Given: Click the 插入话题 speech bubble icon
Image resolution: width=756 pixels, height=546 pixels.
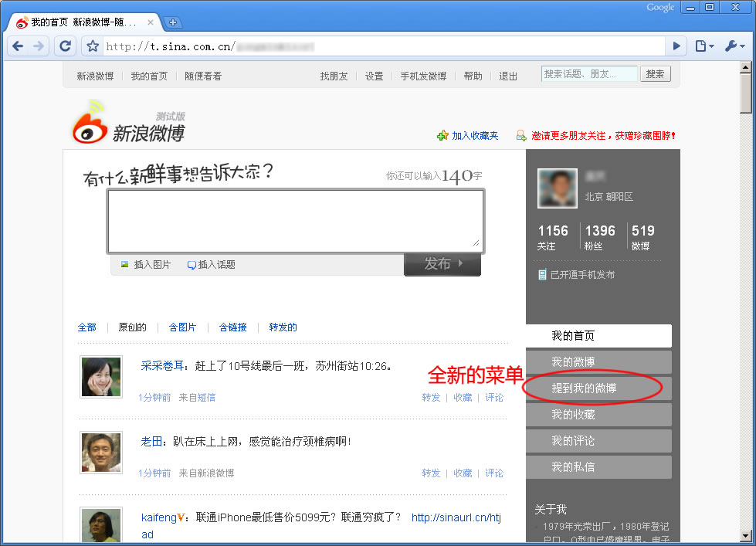Looking at the screenshot, I should [x=192, y=265].
